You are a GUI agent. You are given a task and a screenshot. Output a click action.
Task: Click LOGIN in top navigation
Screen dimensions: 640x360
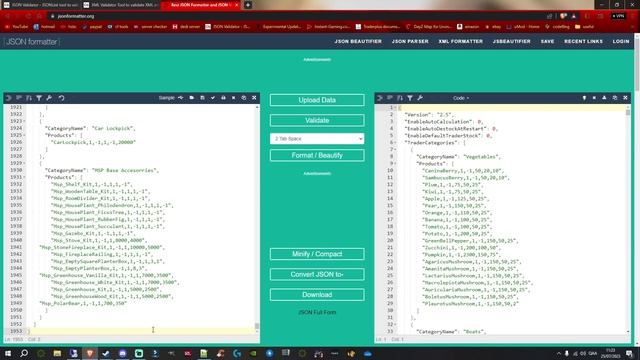(621, 41)
